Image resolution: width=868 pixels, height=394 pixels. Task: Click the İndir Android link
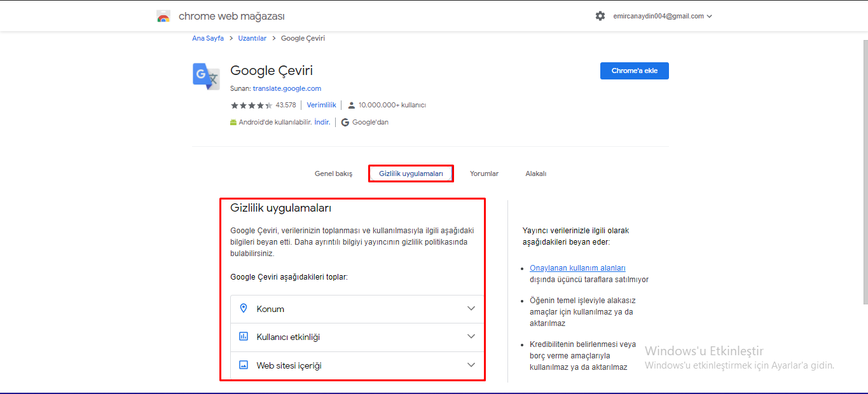tap(322, 122)
